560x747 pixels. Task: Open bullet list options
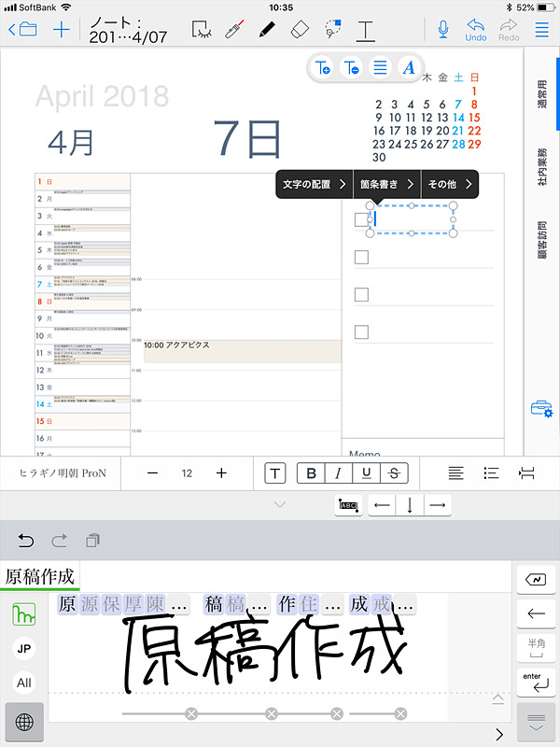click(x=491, y=473)
